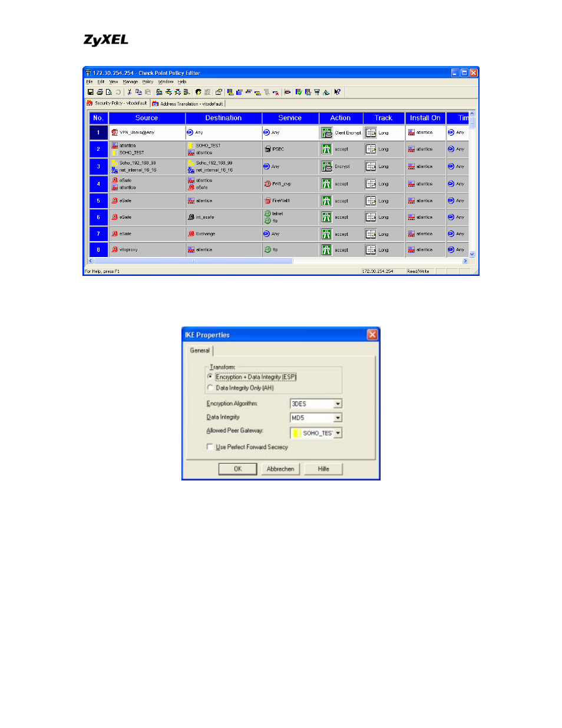
Task: Click the IPSEC service icon in rule 2
Action: tap(267, 149)
